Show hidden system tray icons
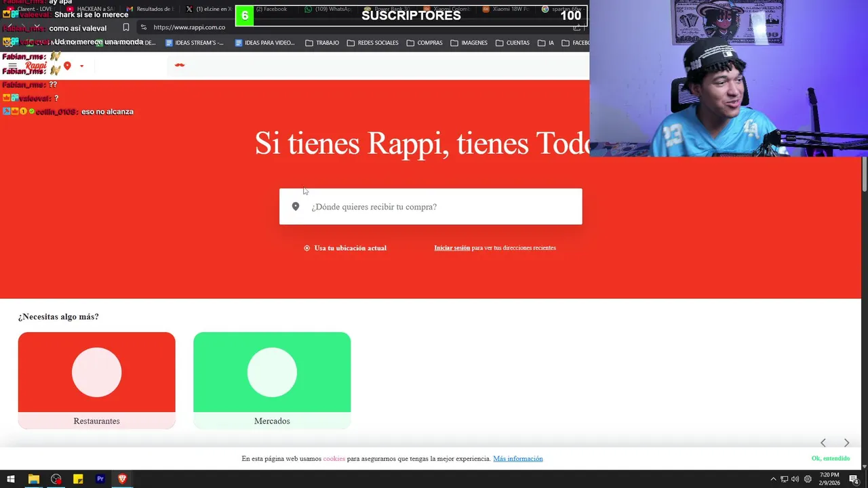This screenshot has height=488, width=868. coord(773,479)
